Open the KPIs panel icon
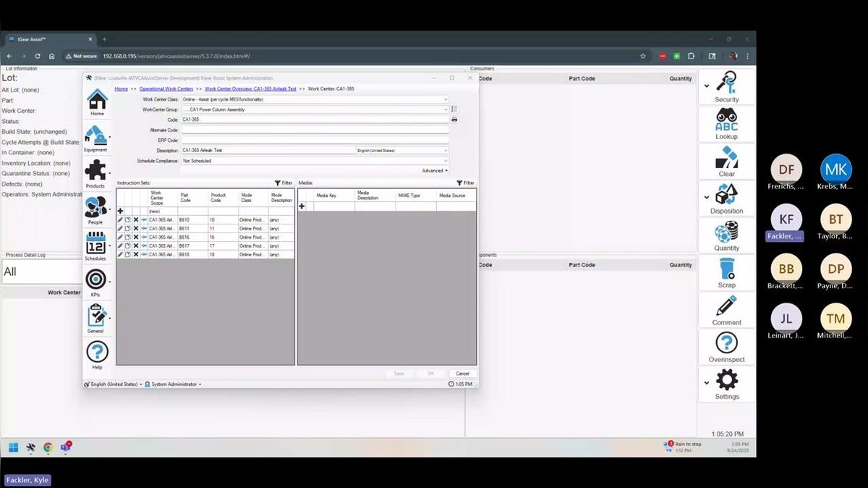This screenshot has height=488, width=868. (97, 279)
